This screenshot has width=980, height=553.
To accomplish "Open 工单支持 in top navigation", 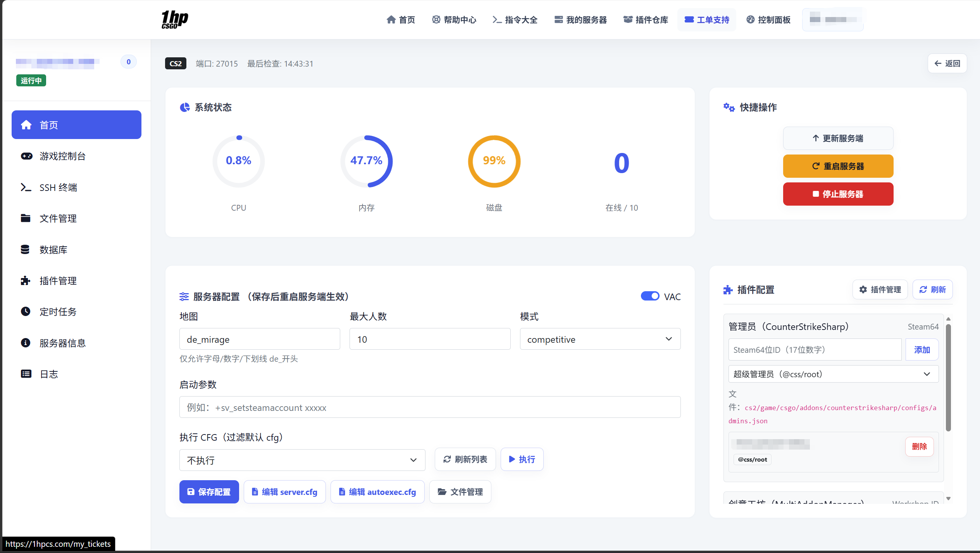I will tap(707, 20).
